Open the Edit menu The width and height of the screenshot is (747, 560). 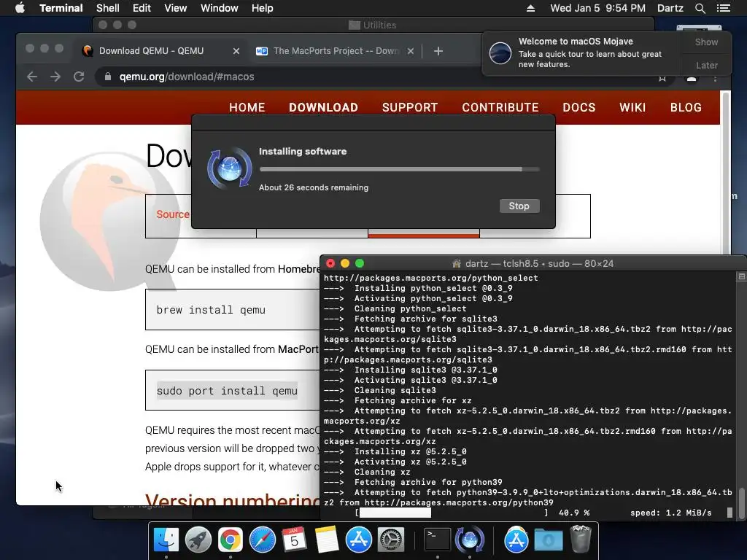click(x=142, y=8)
